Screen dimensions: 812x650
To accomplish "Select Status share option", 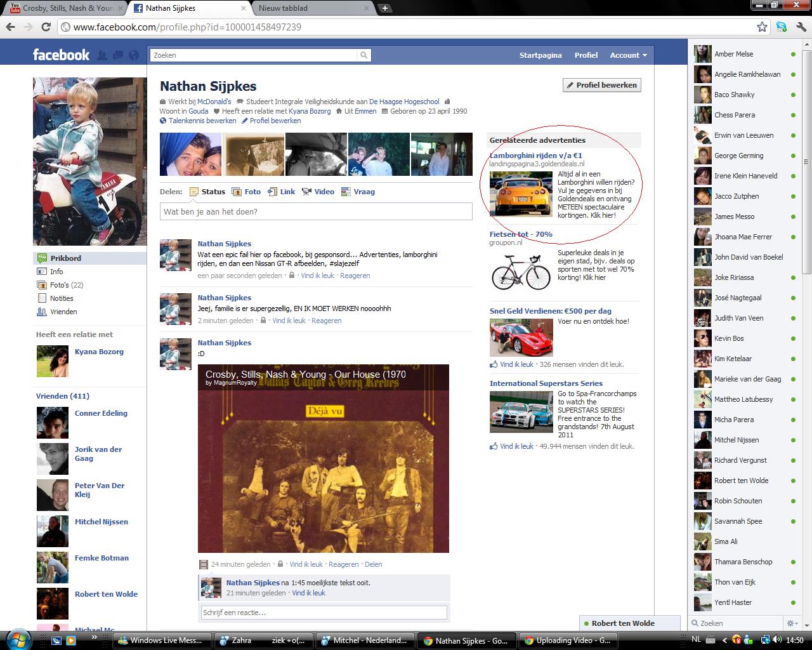I will tap(207, 192).
